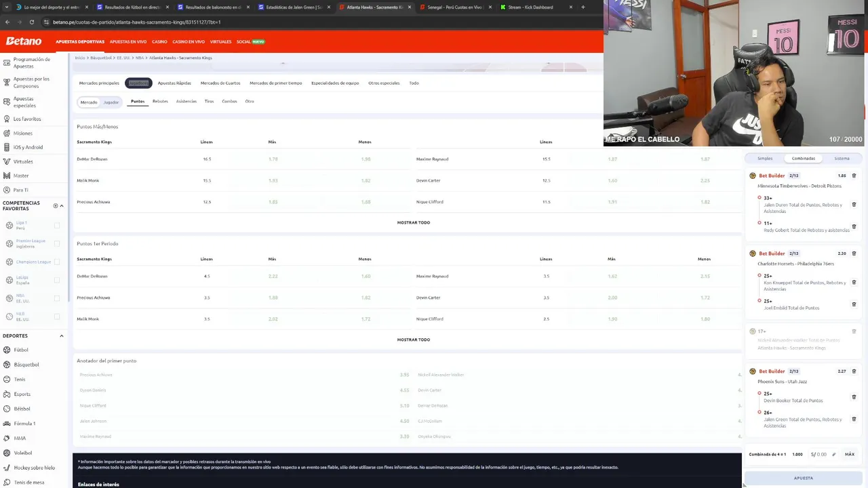868x488 pixels.
Task: Select Malik Monk 15.5 Menos odds
Action: click(x=366, y=180)
